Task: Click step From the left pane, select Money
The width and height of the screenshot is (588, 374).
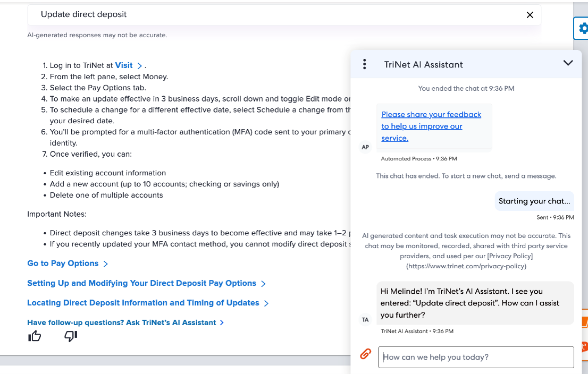Action: 109,76
